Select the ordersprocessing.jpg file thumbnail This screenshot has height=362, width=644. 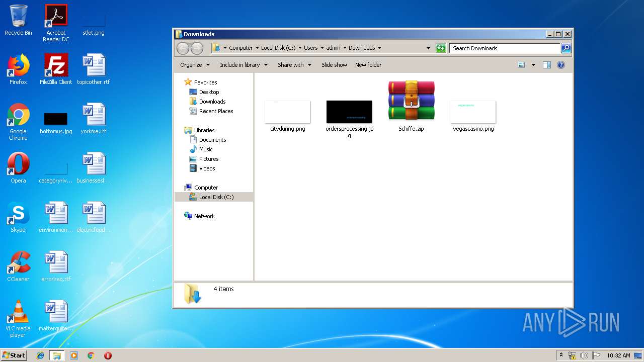coord(349,119)
